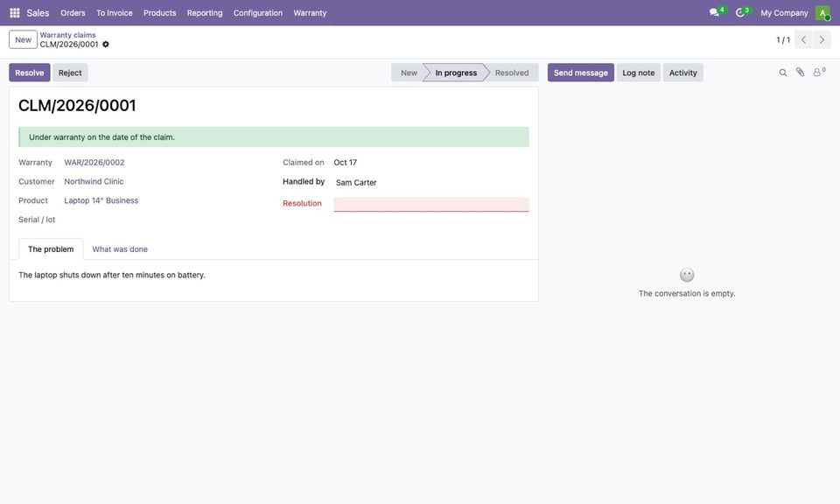
Task: Go back via Warranty claims breadcrumb
Action: tap(67, 35)
